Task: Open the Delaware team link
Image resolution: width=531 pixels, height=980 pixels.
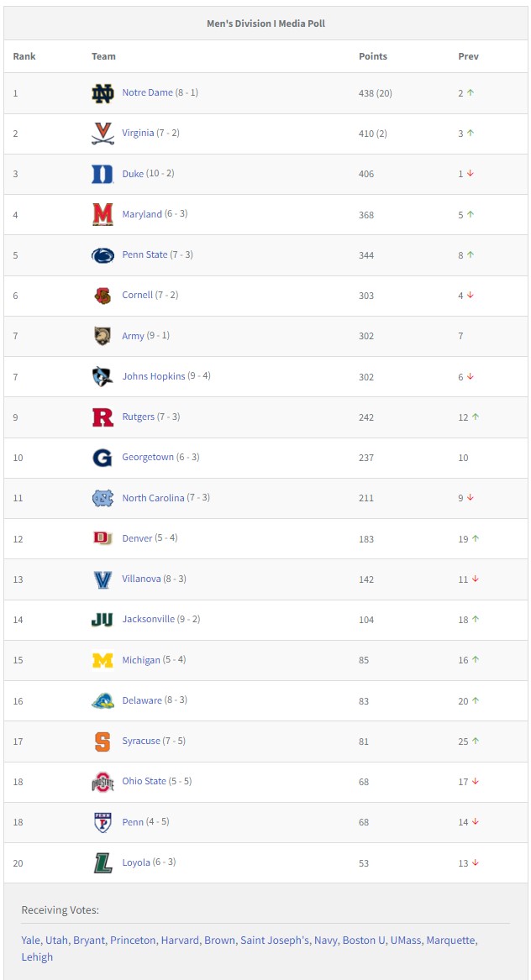Action: pyautogui.click(x=142, y=700)
